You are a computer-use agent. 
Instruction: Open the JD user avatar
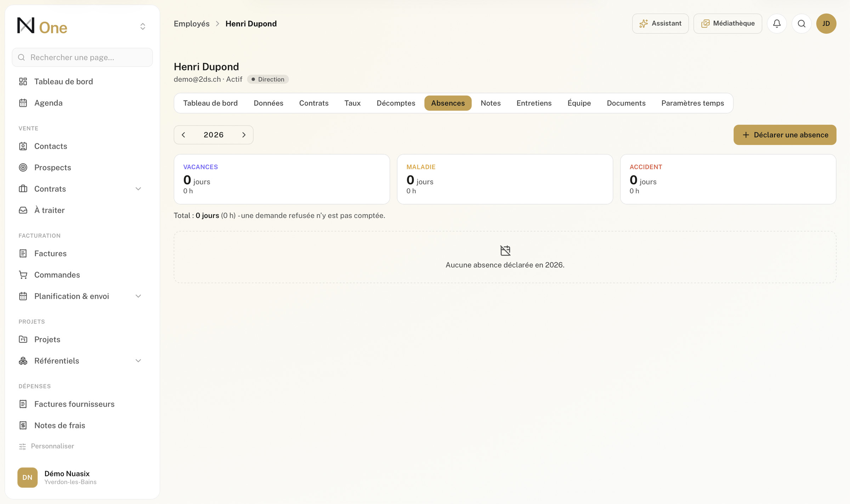pyautogui.click(x=826, y=23)
